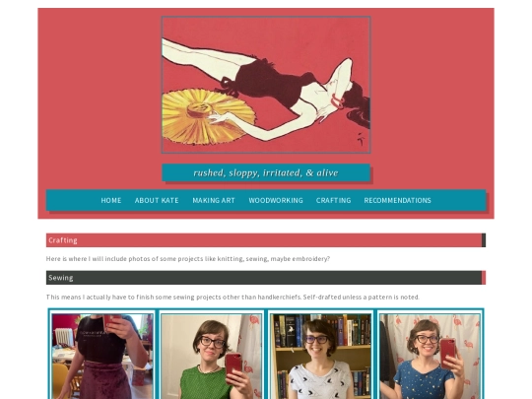This screenshot has width=532, height=399.
Task: Open the velvet skirt mirror selfie photo
Action: pos(102,357)
